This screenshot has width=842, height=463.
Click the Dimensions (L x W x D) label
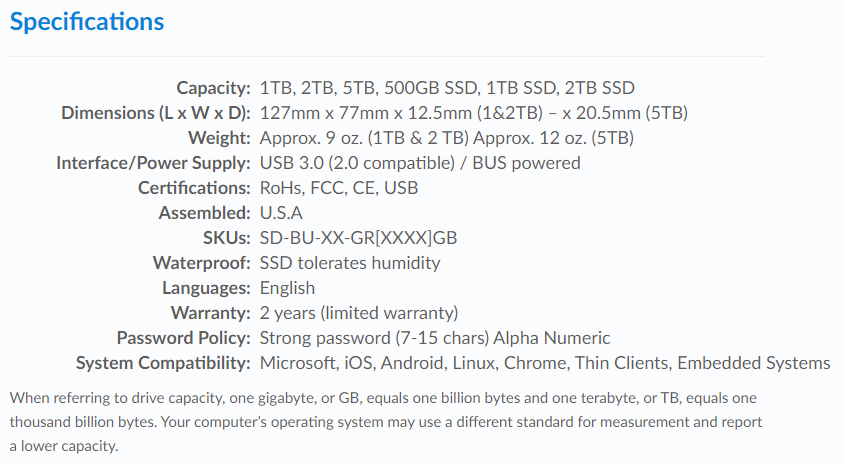click(x=156, y=113)
